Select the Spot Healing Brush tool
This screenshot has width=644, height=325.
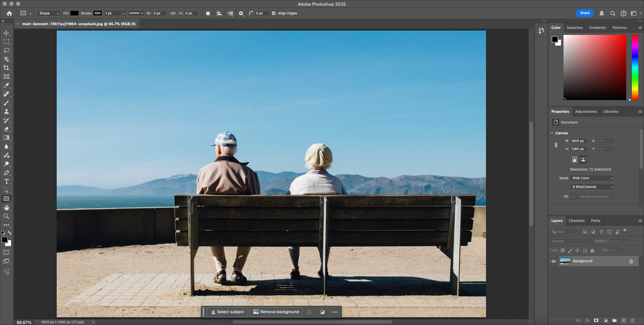tap(7, 94)
